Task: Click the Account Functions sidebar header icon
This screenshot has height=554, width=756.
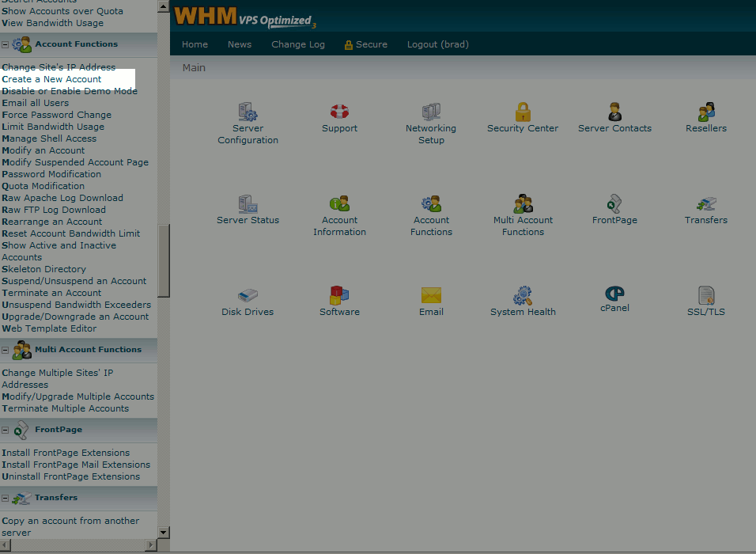Action: click(x=21, y=44)
